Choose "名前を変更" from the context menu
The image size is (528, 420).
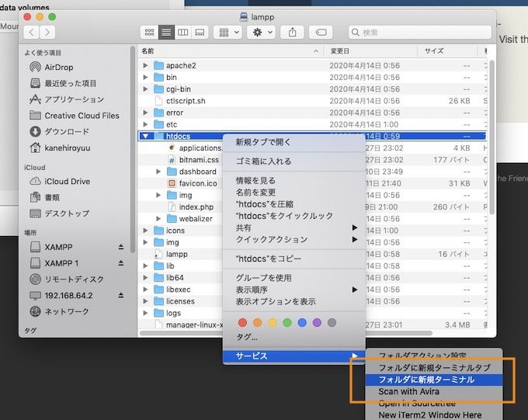255,192
